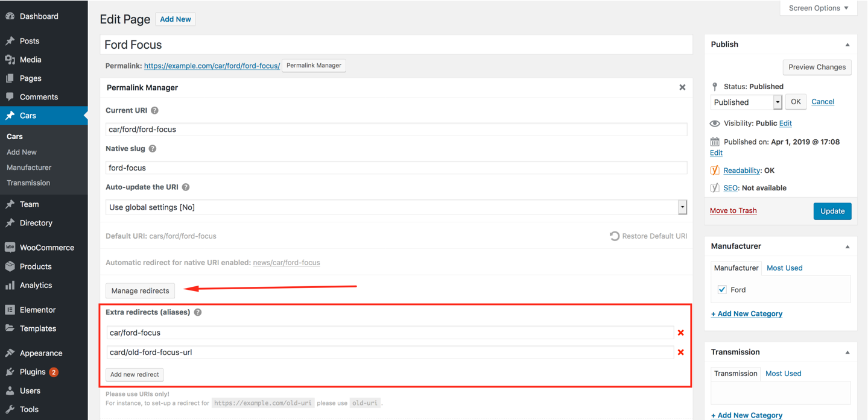This screenshot has height=420, width=868.
Task: Click the Add New page button
Action: coord(176,19)
